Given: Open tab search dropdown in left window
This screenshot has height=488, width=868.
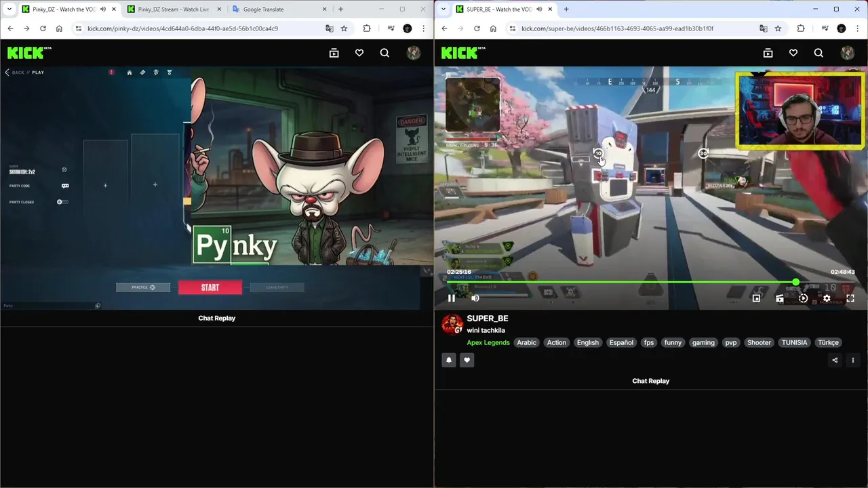Looking at the screenshot, I should coord(9,9).
